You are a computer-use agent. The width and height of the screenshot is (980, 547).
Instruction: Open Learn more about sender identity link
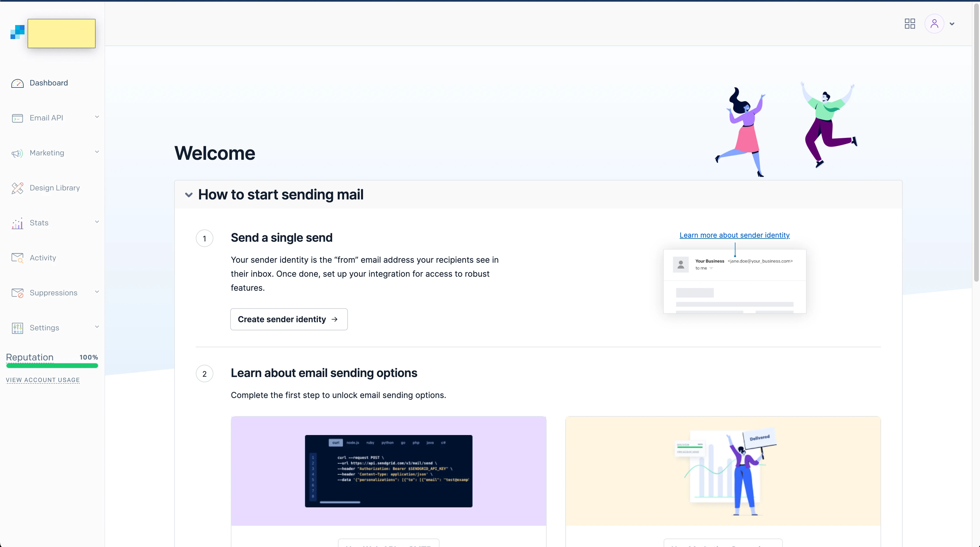click(x=734, y=235)
